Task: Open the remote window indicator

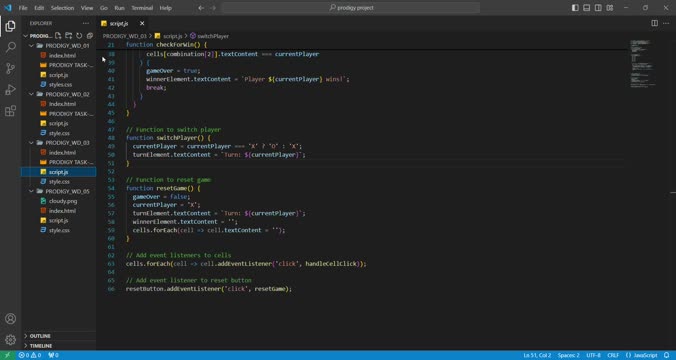Action: [x=7, y=355]
